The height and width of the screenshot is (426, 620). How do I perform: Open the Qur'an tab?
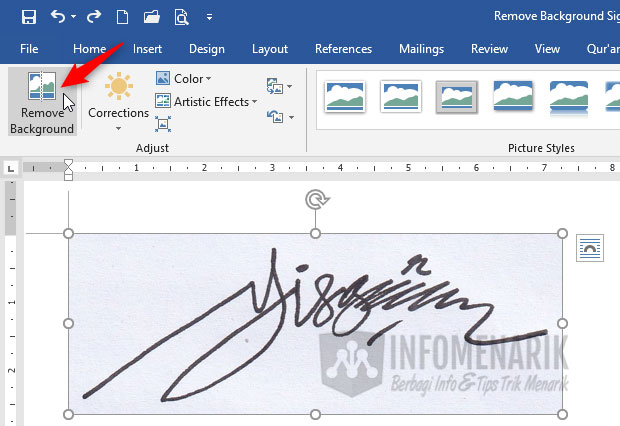click(603, 49)
